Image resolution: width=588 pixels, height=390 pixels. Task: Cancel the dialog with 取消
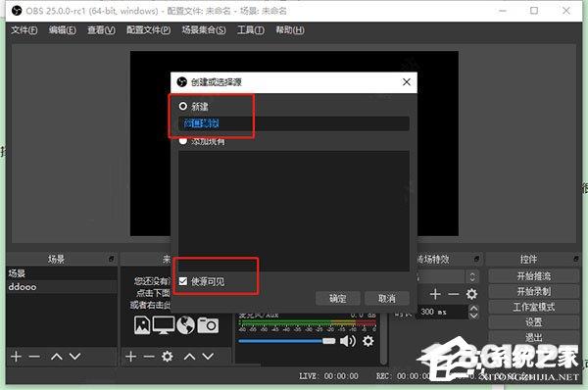click(x=387, y=299)
